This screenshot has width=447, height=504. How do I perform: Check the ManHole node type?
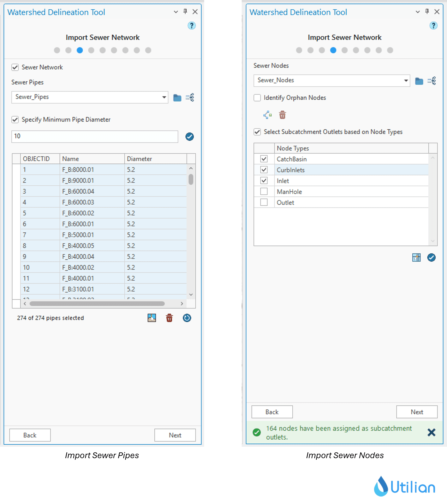point(264,191)
